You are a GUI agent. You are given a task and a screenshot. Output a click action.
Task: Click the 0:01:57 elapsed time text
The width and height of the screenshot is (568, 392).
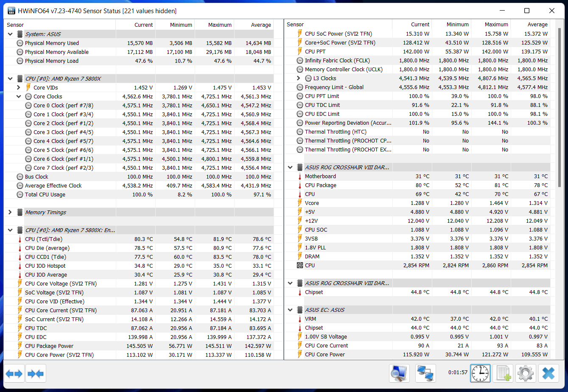click(x=458, y=373)
